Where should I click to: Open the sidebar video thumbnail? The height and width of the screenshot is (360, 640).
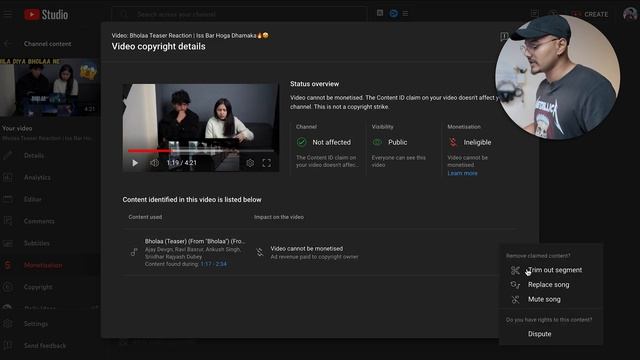[49, 87]
